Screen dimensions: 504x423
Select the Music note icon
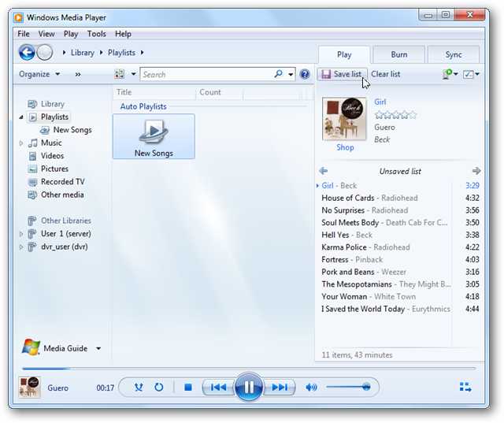click(33, 143)
